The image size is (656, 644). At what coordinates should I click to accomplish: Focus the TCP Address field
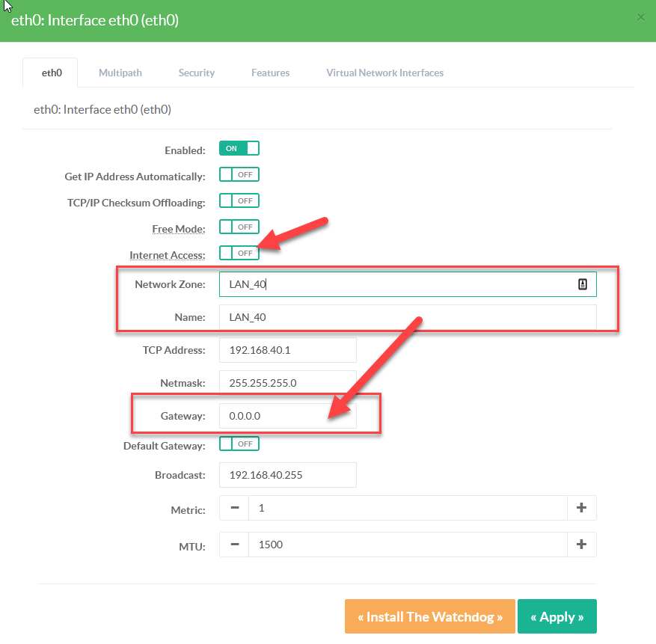pyautogui.click(x=287, y=350)
